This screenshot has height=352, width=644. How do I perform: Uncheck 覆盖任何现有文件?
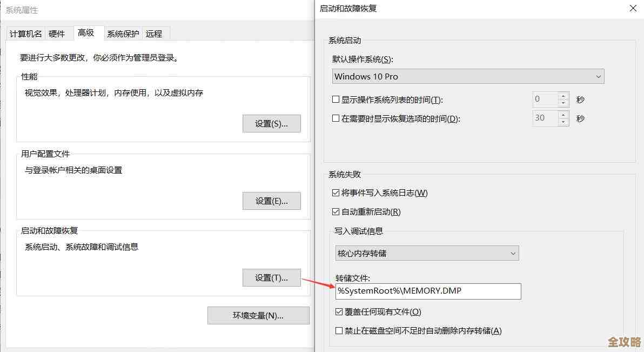tap(339, 311)
